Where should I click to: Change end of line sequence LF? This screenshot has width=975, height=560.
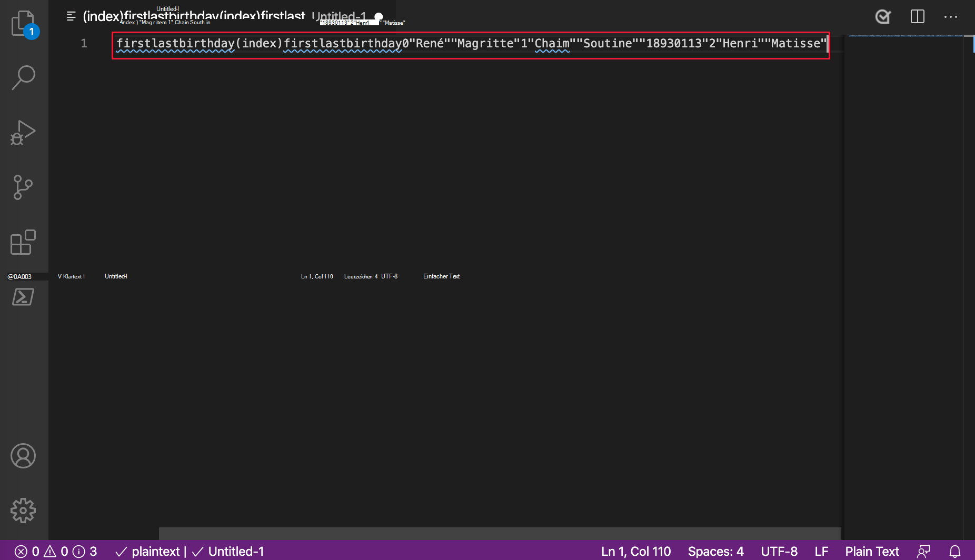point(822,552)
